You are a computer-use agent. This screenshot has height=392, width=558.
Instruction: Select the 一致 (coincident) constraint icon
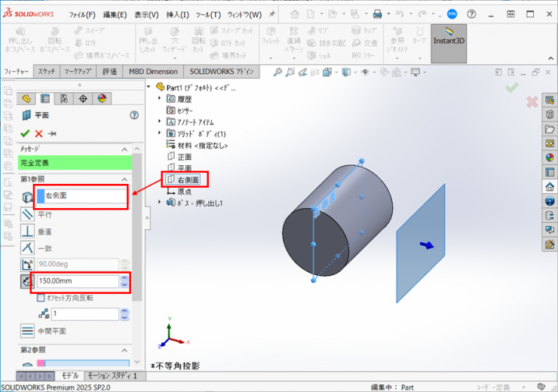tap(27, 248)
